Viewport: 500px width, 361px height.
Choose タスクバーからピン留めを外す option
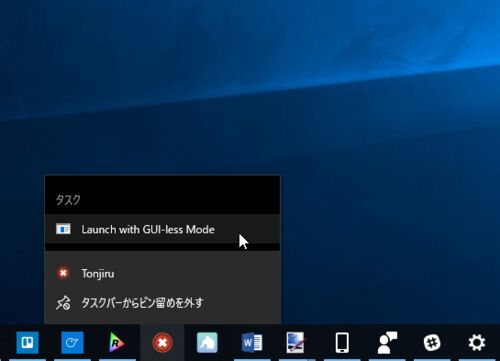pos(162,303)
